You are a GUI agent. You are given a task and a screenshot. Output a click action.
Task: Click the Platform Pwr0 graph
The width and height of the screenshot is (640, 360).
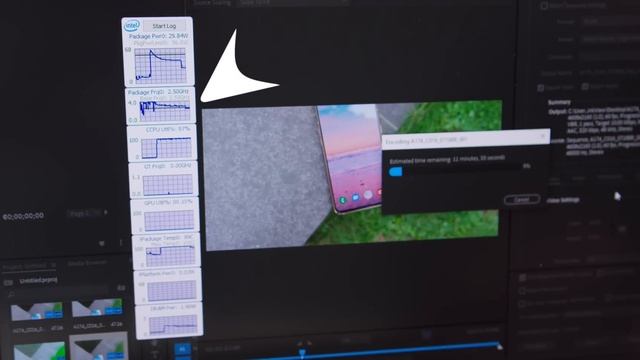(x=172, y=291)
